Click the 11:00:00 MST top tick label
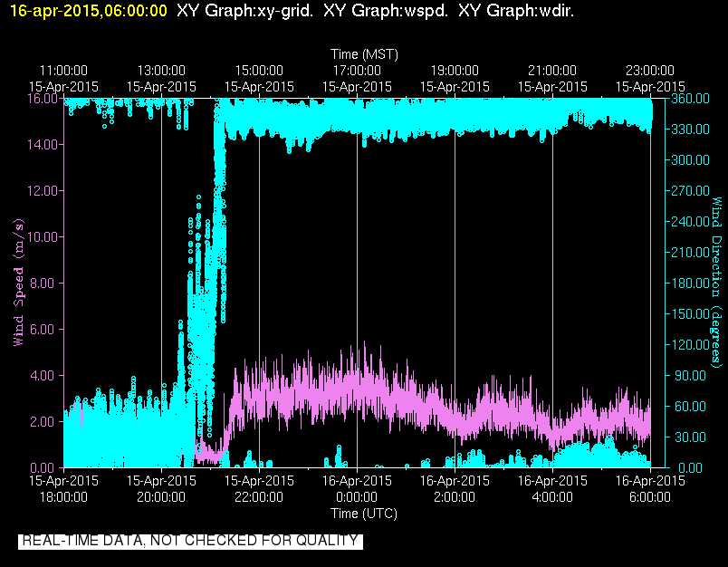 click(63, 71)
